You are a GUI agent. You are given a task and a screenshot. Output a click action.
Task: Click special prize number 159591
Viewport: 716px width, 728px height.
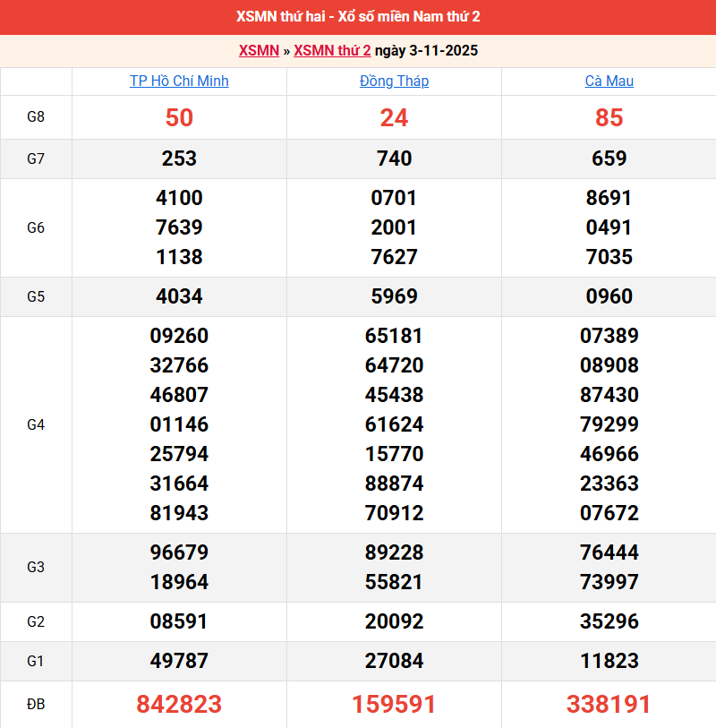(394, 705)
